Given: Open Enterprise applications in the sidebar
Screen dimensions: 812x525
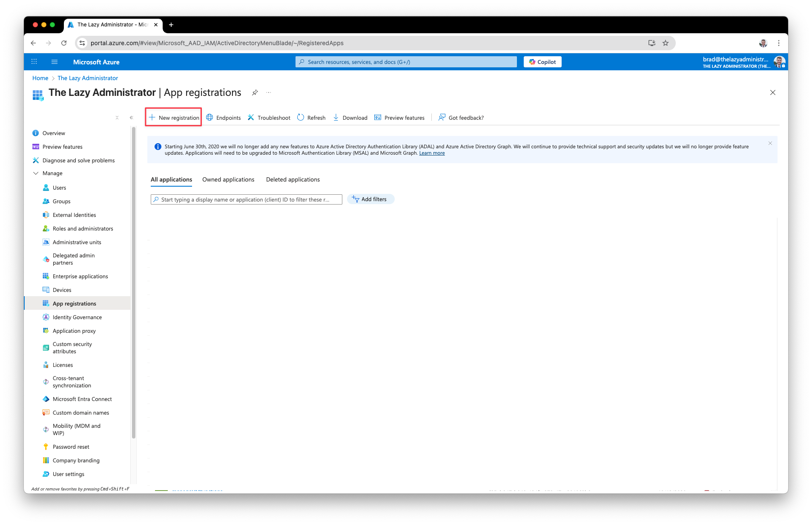Looking at the screenshot, I should [x=80, y=276].
